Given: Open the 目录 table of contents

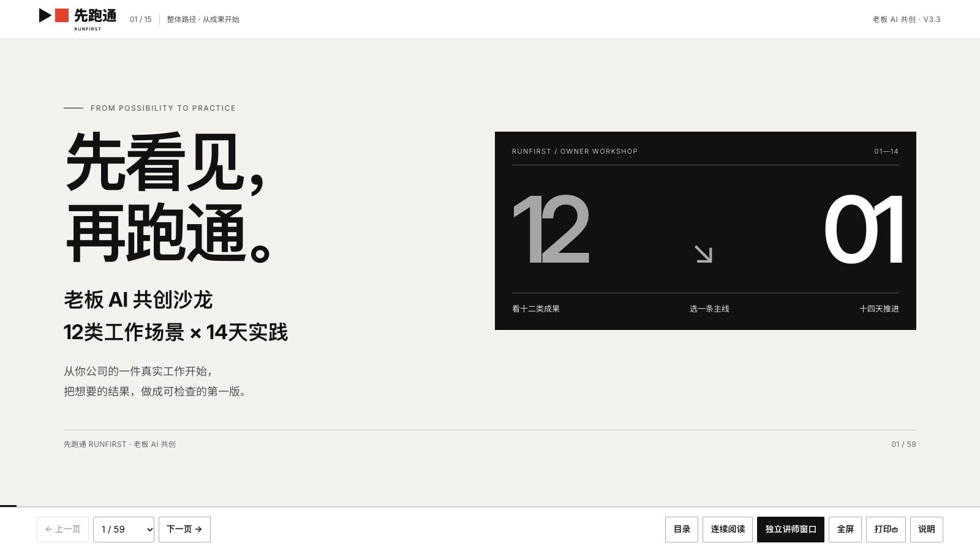Looking at the screenshot, I should [x=682, y=530].
